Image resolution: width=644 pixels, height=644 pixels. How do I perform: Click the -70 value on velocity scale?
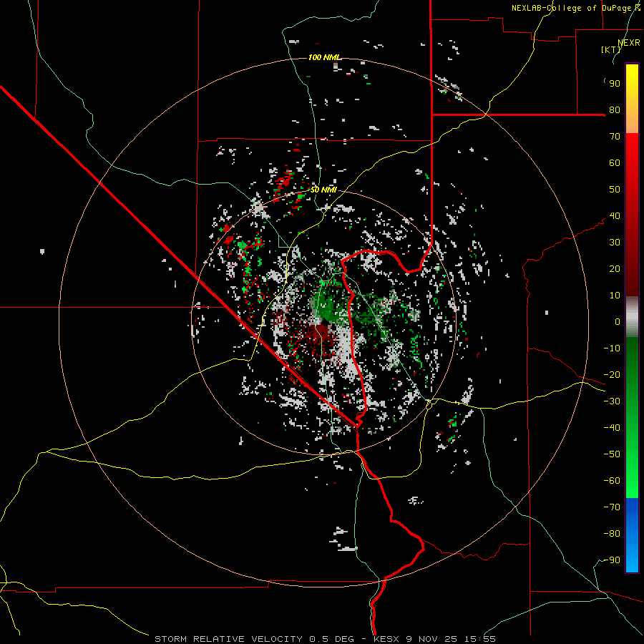tap(612, 507)
